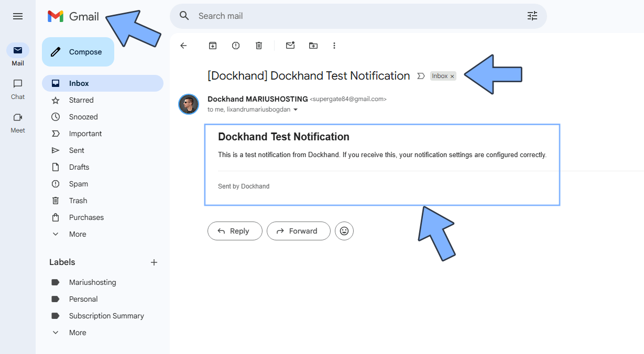Click the three-dot More options icon
The height and width of the screenshot is (354, 644).
[x=334, y=46]
